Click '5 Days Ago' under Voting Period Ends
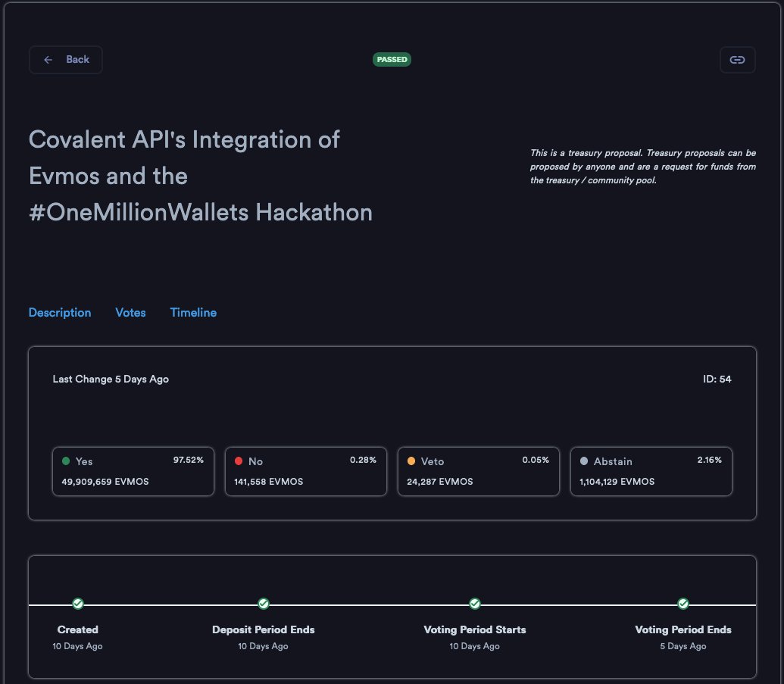The image size is (784, 684). tap(683, 646)
